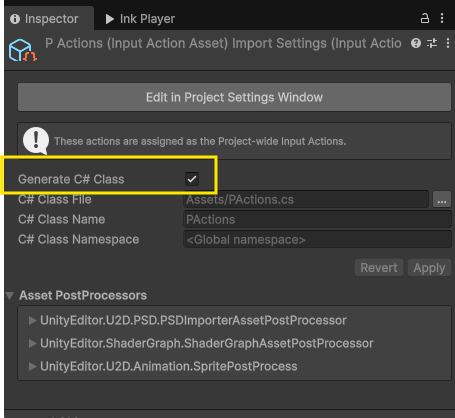
Task: Expand the Animation.SpritePostProcess entry
Action: tap(32, 366)
